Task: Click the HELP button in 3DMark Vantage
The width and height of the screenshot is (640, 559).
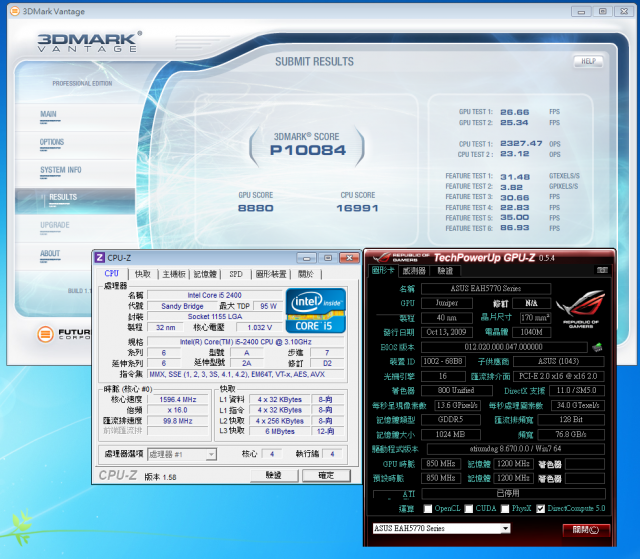Action: coord(588,61)
